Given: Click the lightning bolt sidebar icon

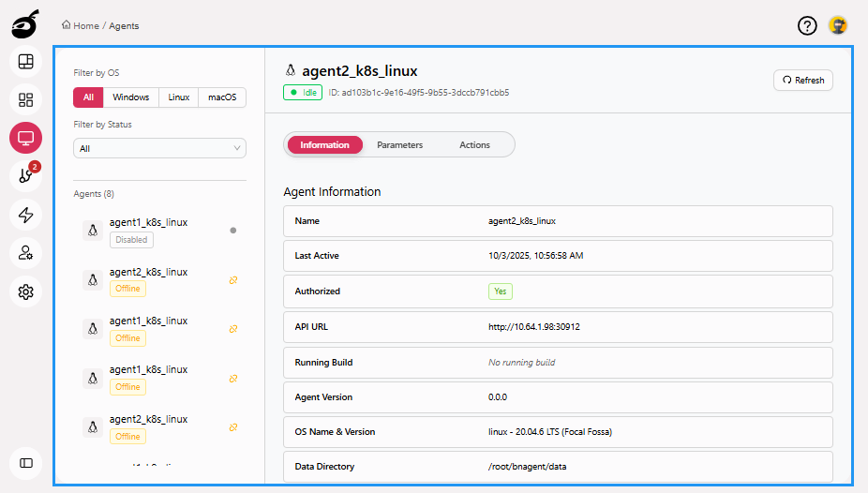Looking at the screenshot, I should 26,215.
